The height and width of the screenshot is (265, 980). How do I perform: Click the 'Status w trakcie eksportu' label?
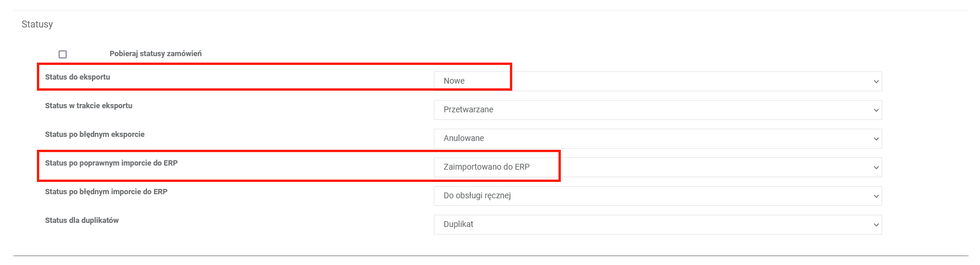point(88,106)
